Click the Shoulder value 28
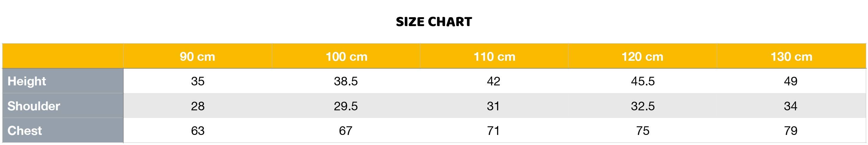 (197, 106)
